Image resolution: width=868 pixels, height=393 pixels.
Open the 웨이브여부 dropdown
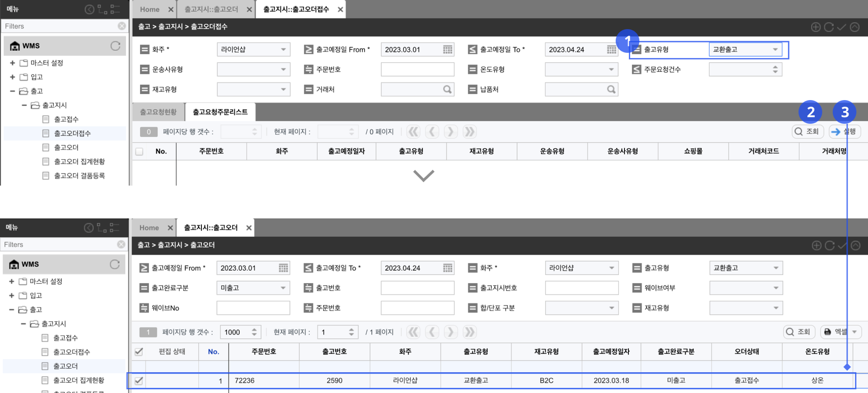click(746, 288)
